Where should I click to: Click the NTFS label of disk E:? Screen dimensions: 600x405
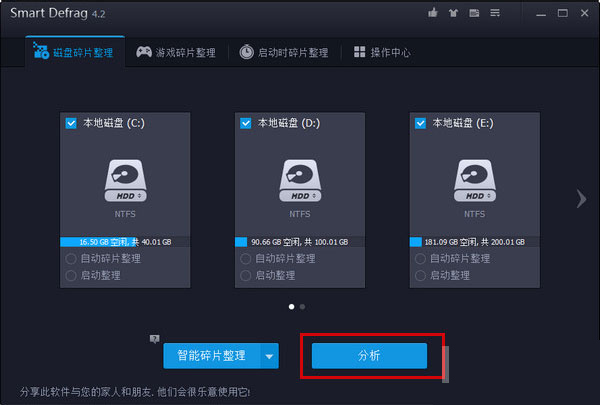[475, 214]
